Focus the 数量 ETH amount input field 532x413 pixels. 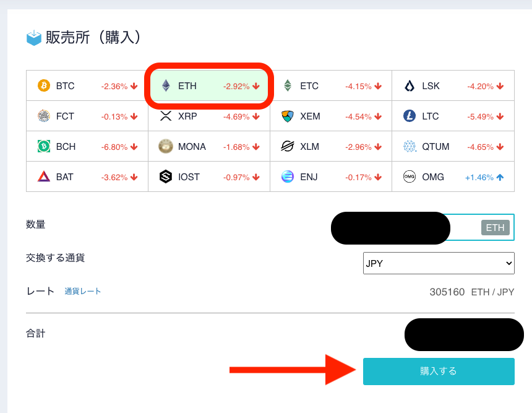point(423,228)
